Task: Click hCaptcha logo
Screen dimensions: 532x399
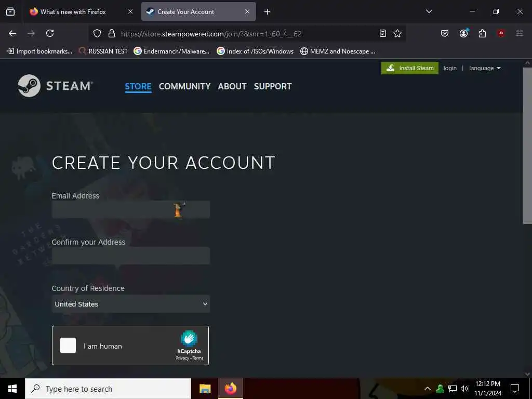Action: coord(189,339)
